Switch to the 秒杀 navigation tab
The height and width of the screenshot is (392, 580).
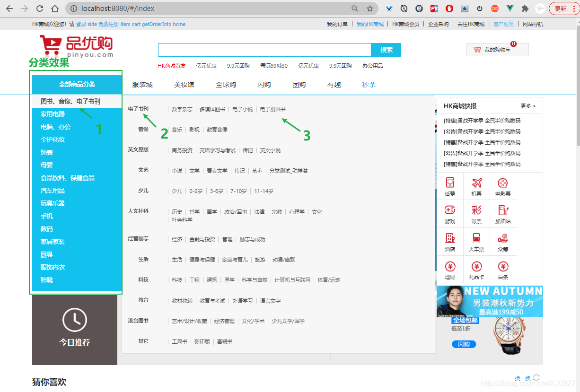[x=369, y=84]
